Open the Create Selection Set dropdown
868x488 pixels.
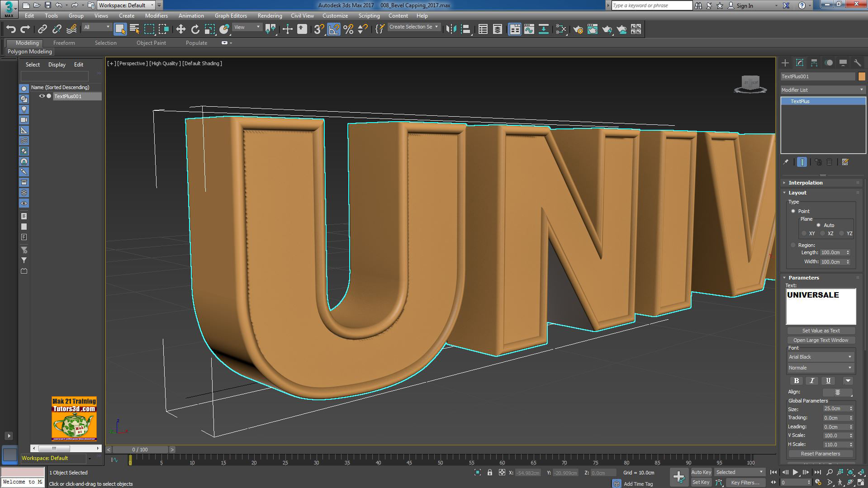(414, 27)
